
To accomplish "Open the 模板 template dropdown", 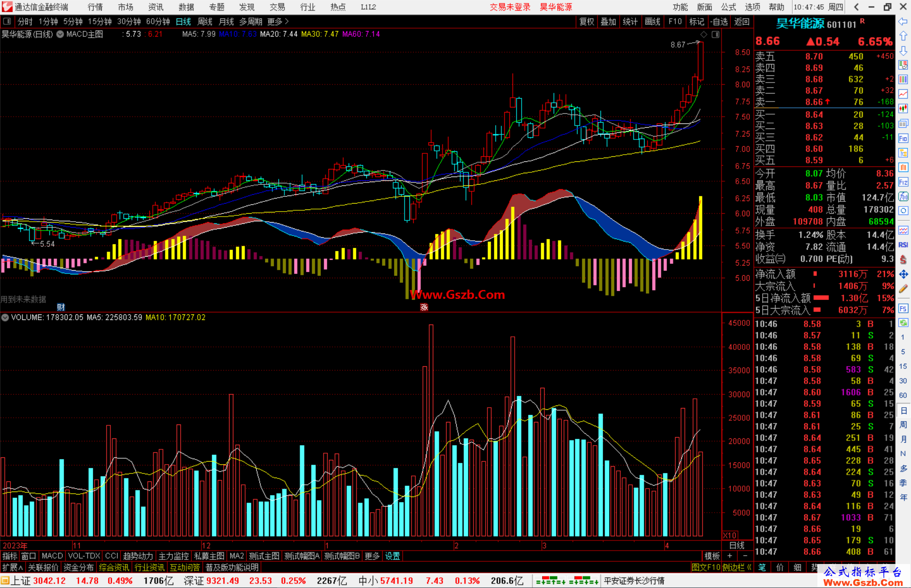I will tap(712, 556).
